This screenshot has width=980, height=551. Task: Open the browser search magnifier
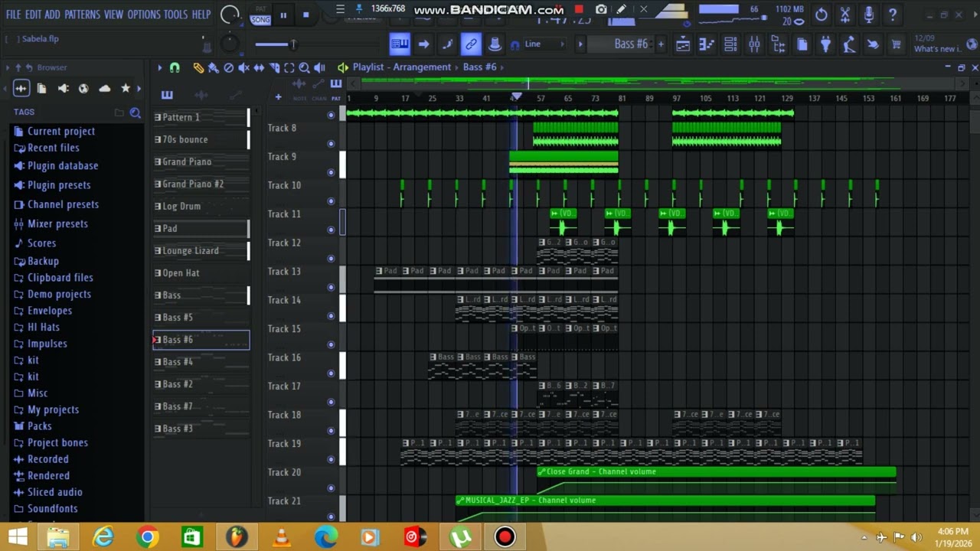point(136,112)
